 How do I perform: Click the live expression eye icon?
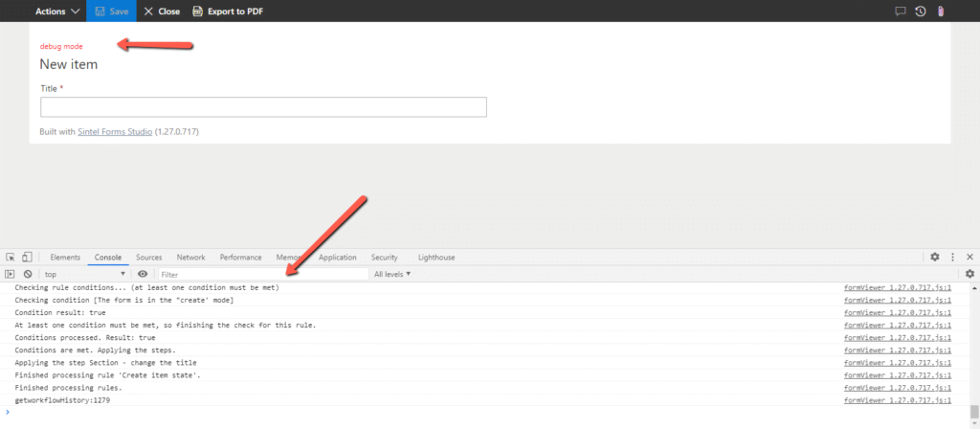coord(143,274)
